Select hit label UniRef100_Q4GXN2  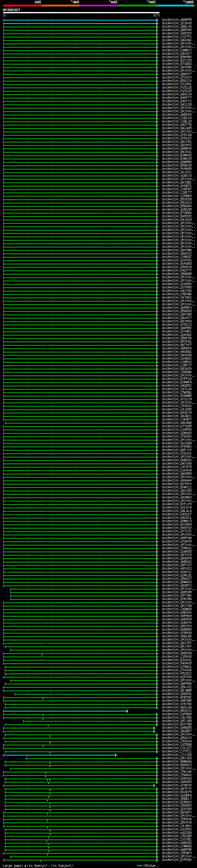[x=177, y=40]
